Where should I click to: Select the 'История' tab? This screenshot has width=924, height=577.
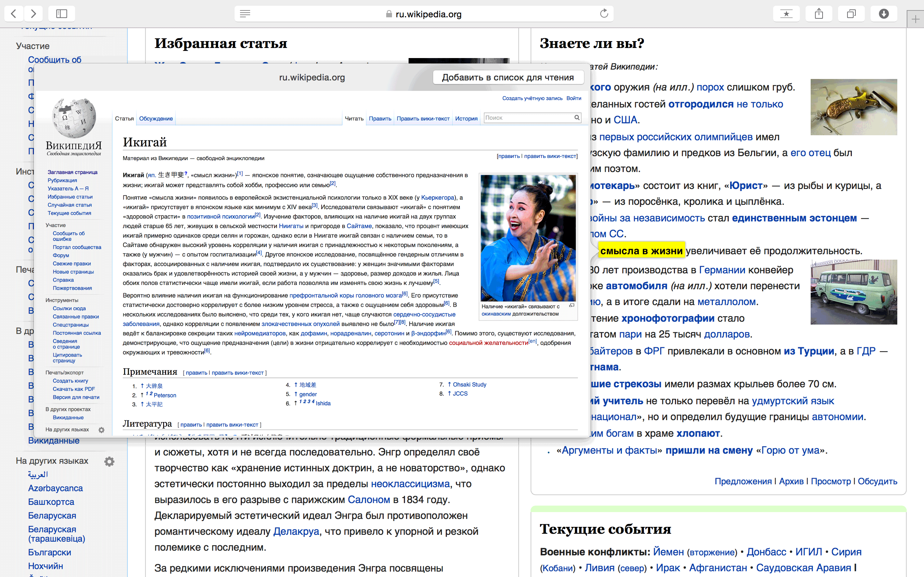466,119
